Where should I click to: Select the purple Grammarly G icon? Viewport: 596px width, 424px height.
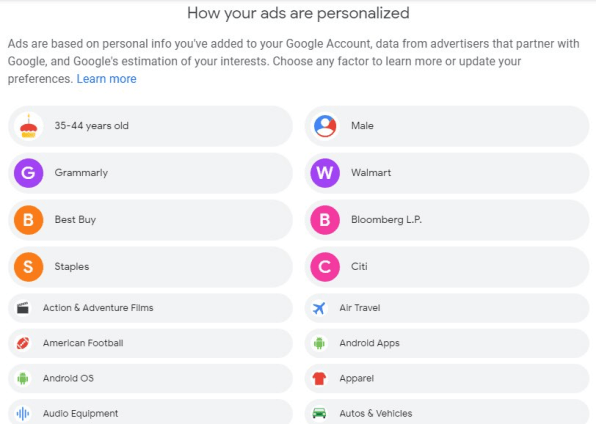[29, 173]
